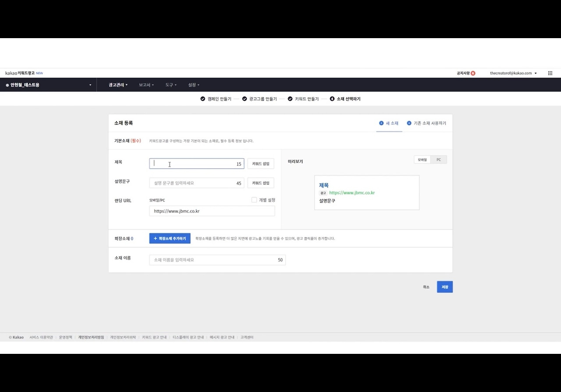The image size is (561, 392).
Task: Click the 소재 등록 heading
Action: pos(124,123)
